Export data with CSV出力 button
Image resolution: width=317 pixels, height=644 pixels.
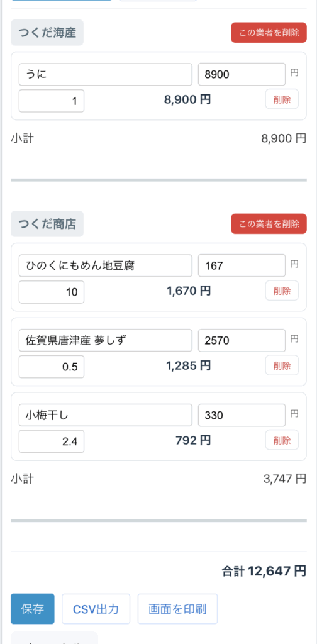click(96, 609)
